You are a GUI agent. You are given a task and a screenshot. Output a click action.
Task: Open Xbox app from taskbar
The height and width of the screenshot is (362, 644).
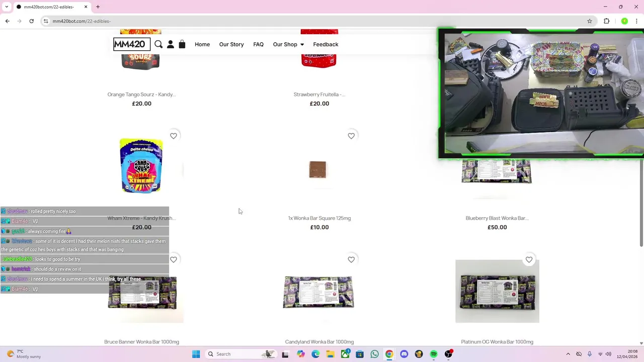(x=345, y=354)
